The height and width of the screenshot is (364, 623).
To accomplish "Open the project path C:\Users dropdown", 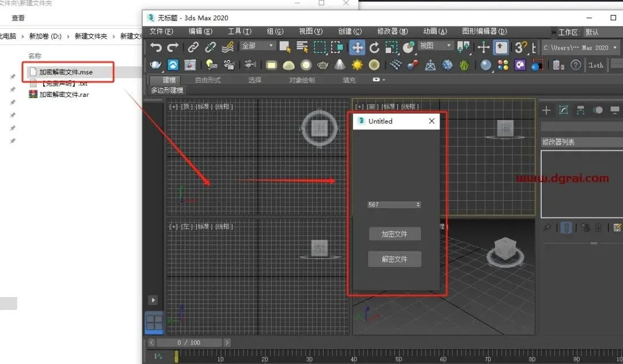I will [x=580, y=48].
